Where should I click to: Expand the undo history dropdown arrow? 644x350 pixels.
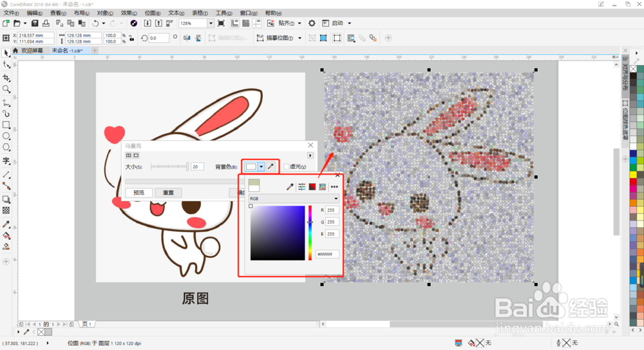(x=104, y=23)
